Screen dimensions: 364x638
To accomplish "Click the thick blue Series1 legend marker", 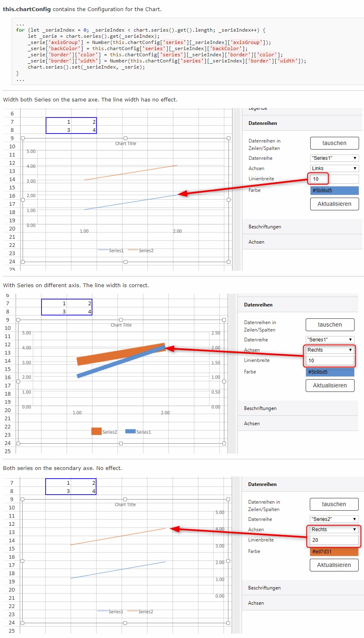I will (x=130, y=431).
